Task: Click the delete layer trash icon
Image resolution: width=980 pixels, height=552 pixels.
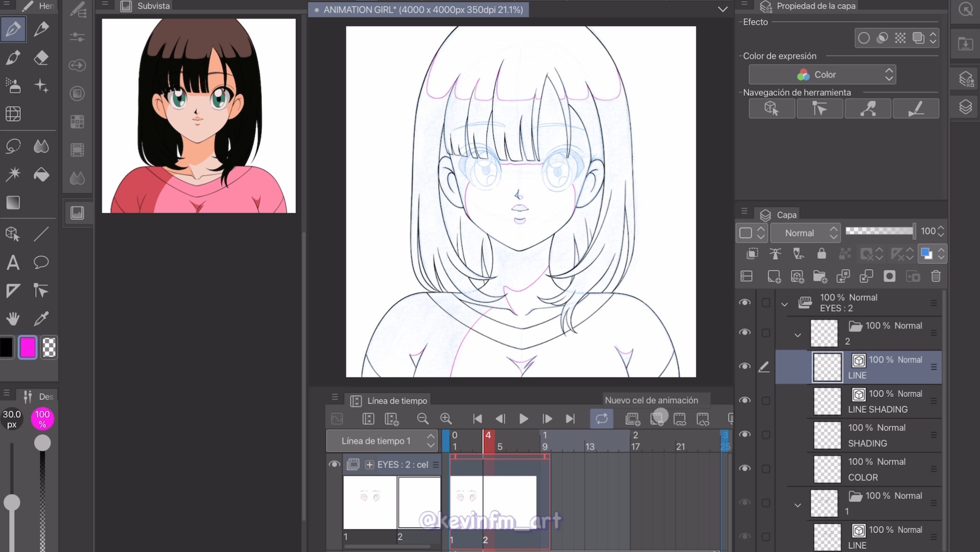Action: point(936,276)
